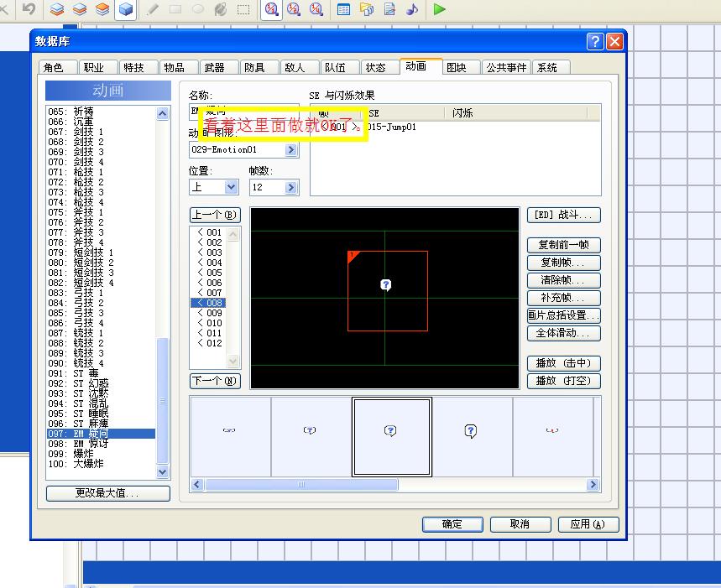Select animation 098: EM 惊讶 in list
This screenshot has width=721, height=588.
(x=101, y=444)
